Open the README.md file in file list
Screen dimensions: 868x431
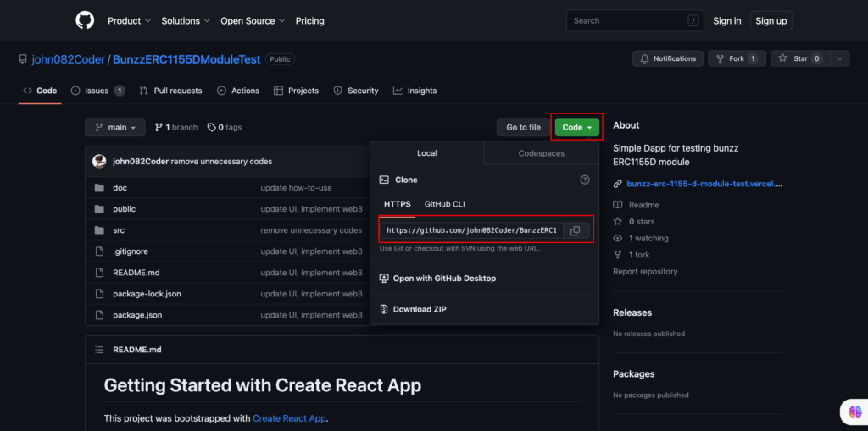click(x=136, y=273)
